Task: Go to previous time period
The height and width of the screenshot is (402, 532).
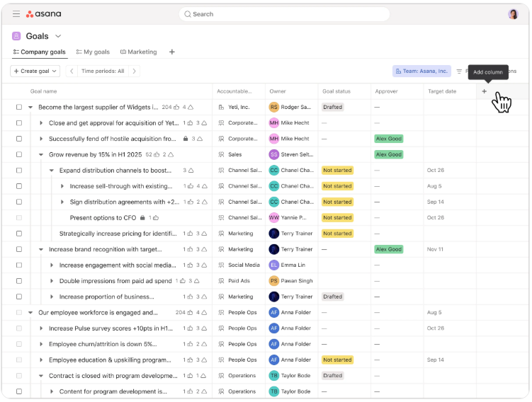Action: 72,71
